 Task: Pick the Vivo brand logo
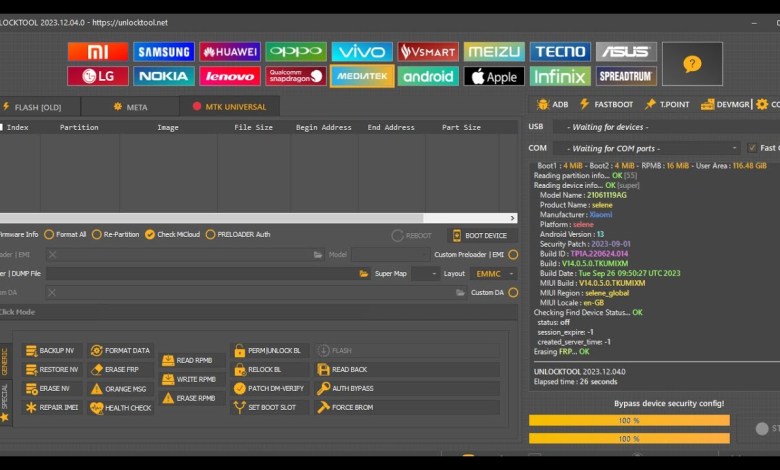click(x=362, y=52)
